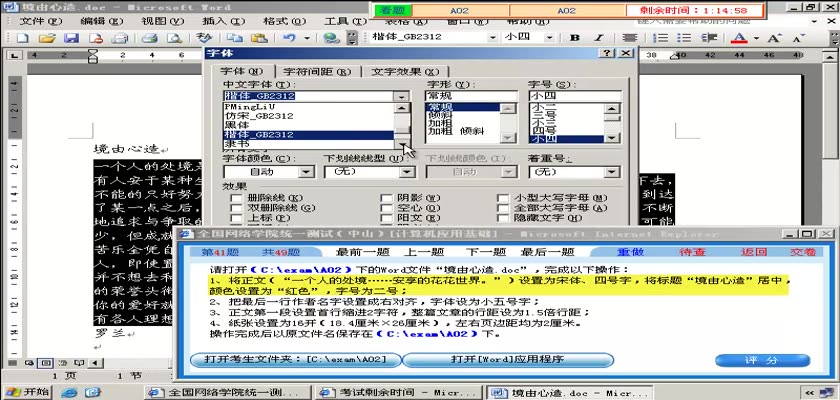This screenshot has height=400, width=840.
Task: Click the Font dialog help question mark
Action: pyautogui.click(x=606, y=53)
